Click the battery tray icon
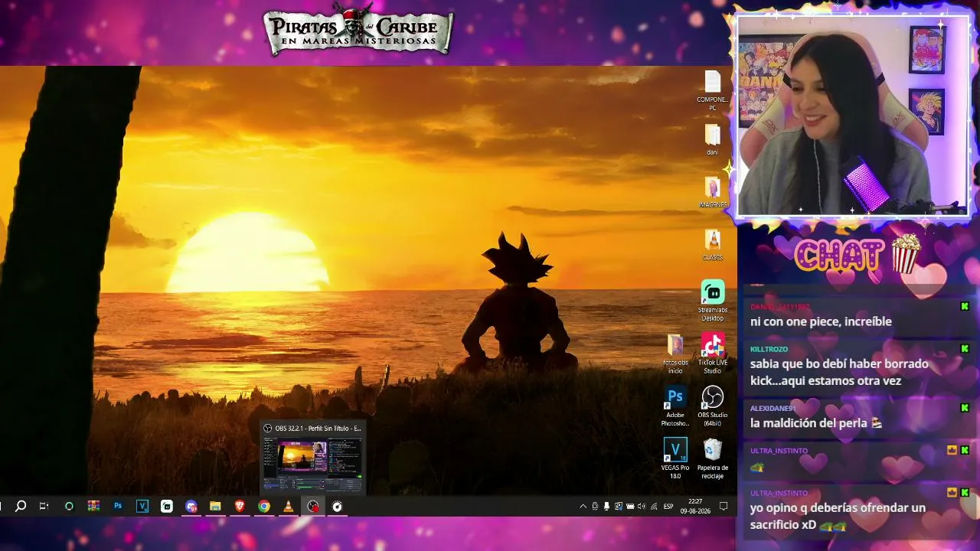980x551 pixels. [629, 506]
